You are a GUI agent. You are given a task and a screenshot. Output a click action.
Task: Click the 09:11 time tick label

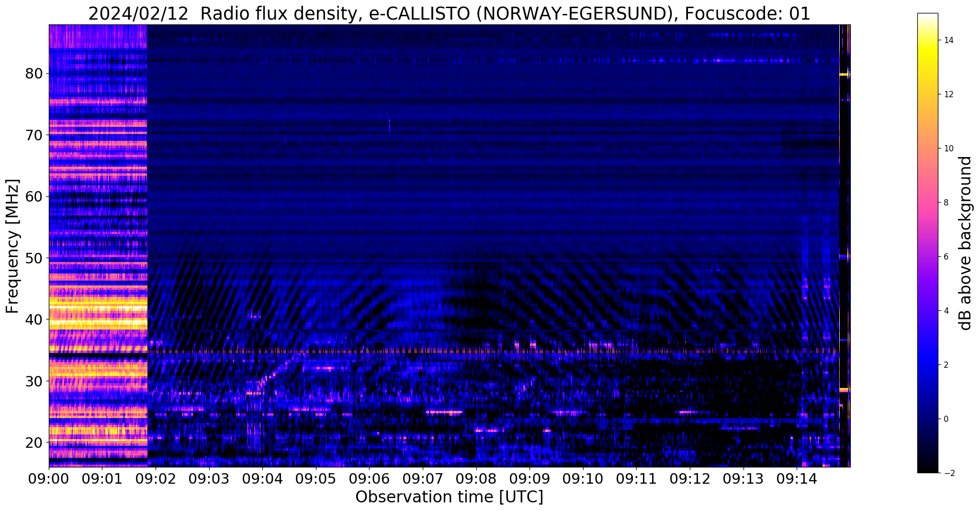[636, 479]
